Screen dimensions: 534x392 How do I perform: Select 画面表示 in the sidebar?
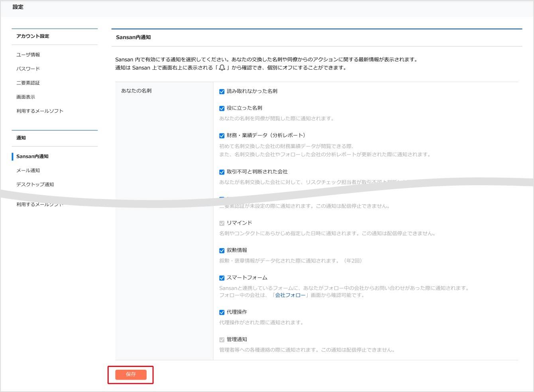click(26, 97)
